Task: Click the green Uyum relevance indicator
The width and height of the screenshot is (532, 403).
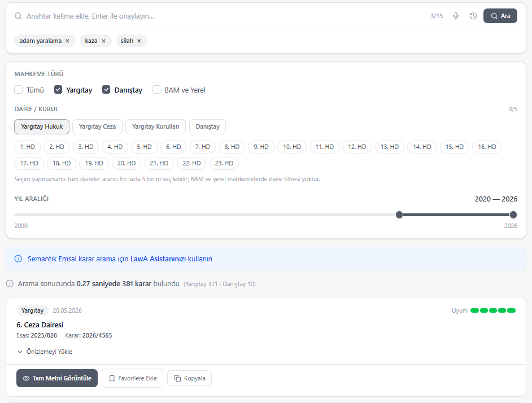Action: click(x=493, y=310)
